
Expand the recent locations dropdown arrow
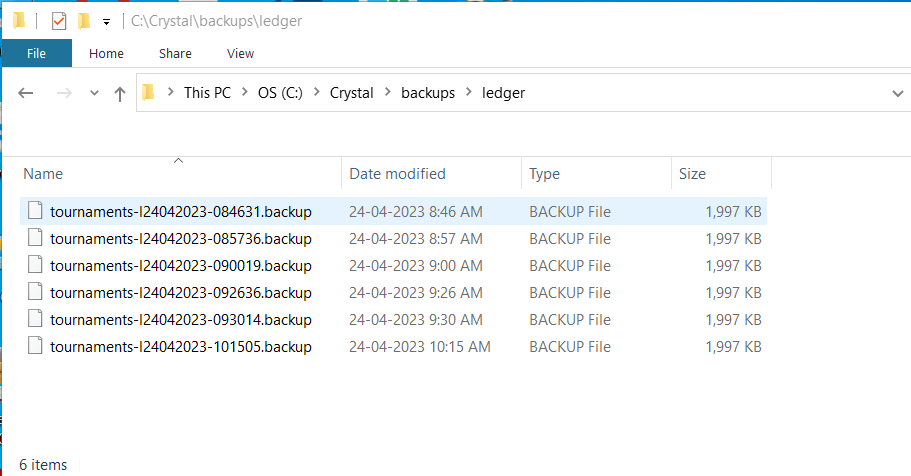[x=94, y=93]
